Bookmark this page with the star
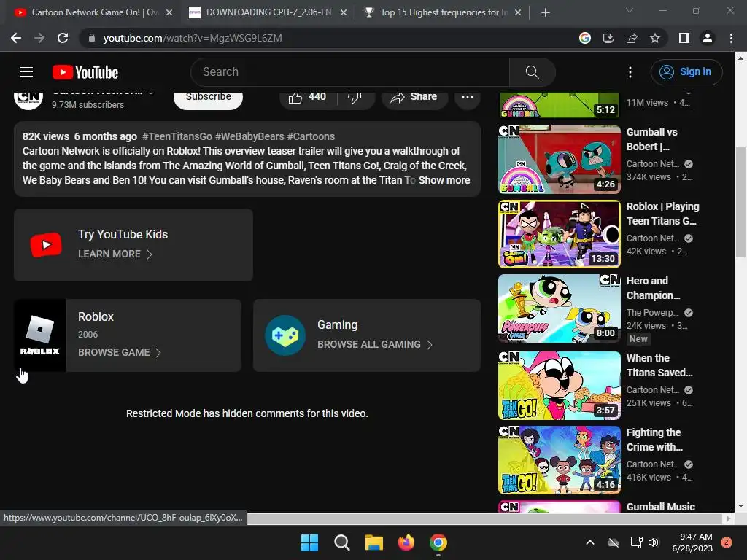This screenshot has height=560, width=747. coord(655,38)
